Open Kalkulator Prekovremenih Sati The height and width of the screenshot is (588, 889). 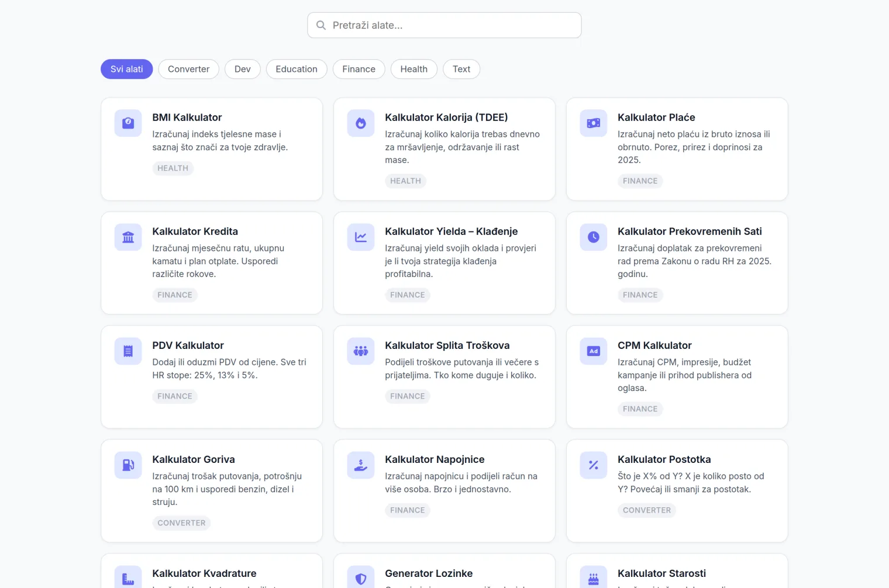677,263
